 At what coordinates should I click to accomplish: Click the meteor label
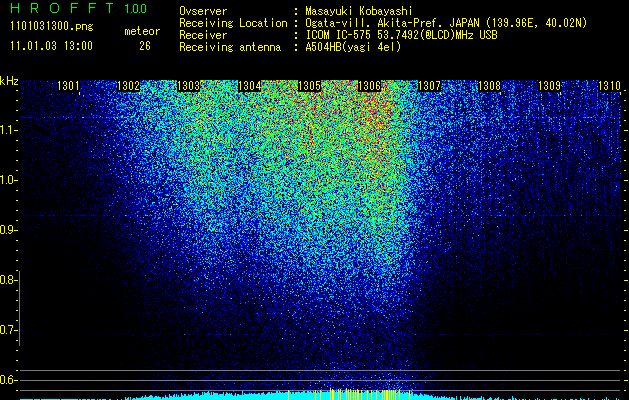[x=142, y=31]
